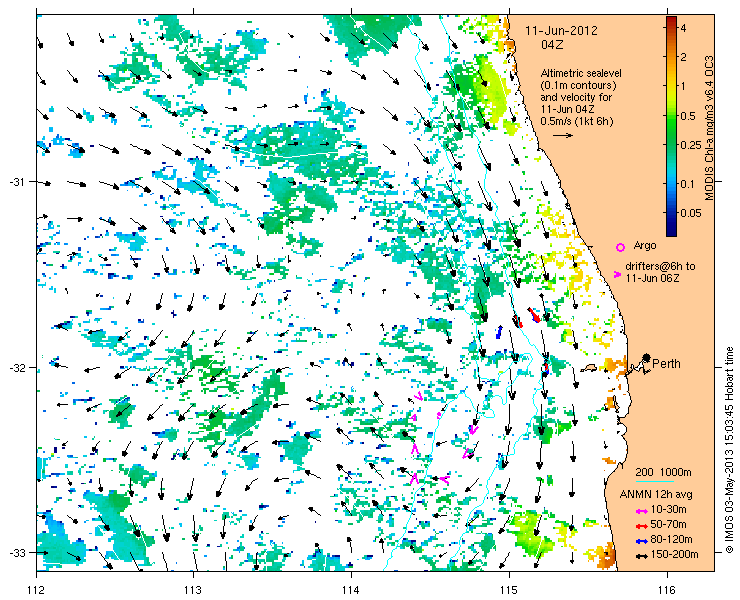
Task: Click the Argo legend label
Action: pos(645,246)
